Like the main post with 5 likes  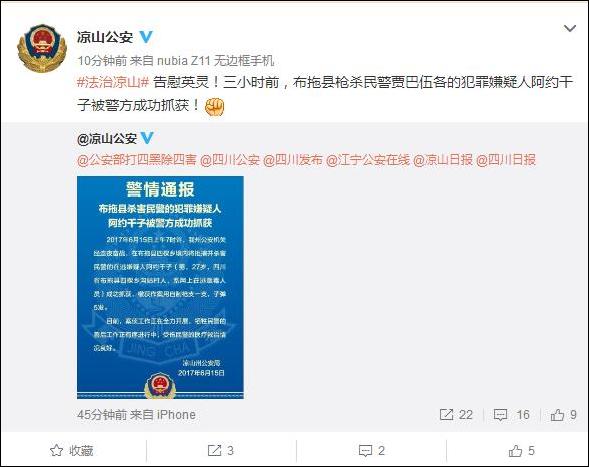521,450
